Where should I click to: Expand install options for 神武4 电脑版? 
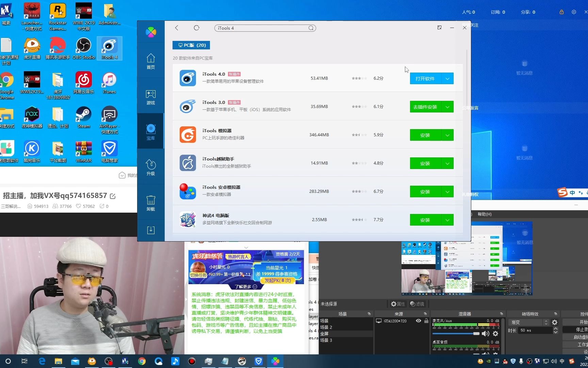[x=447, y=220]
